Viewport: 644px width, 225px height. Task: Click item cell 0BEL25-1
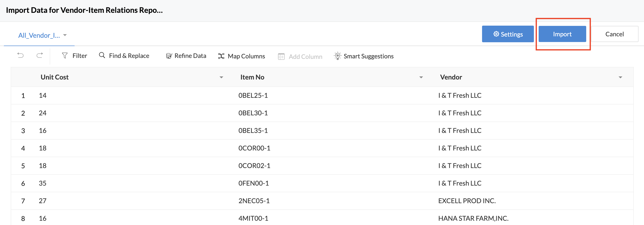click(253, 95)
